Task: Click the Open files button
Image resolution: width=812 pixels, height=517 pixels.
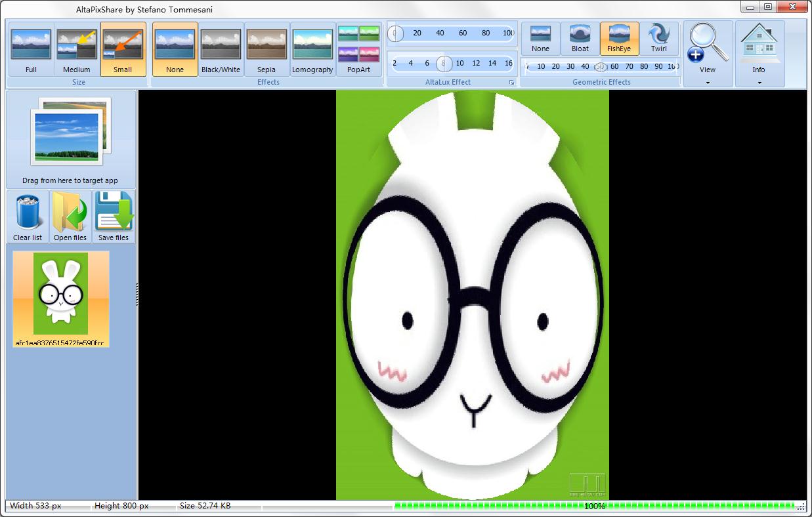Action: [70, 217]
